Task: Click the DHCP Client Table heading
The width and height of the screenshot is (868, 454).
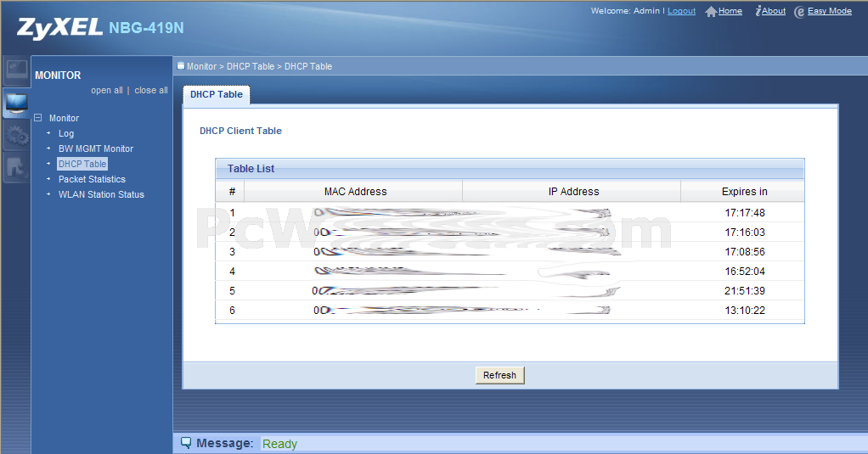Action: click(240, 131)
